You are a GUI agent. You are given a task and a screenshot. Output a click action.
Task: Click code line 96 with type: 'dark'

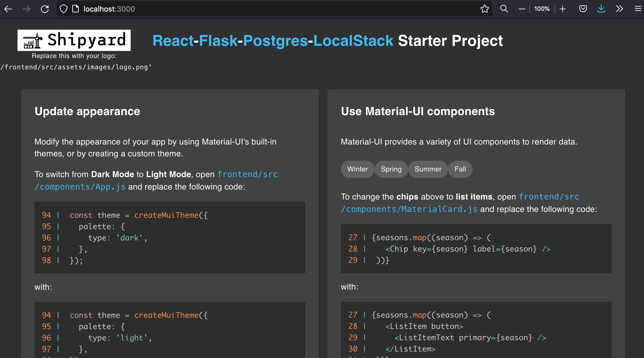click(95, 238)
